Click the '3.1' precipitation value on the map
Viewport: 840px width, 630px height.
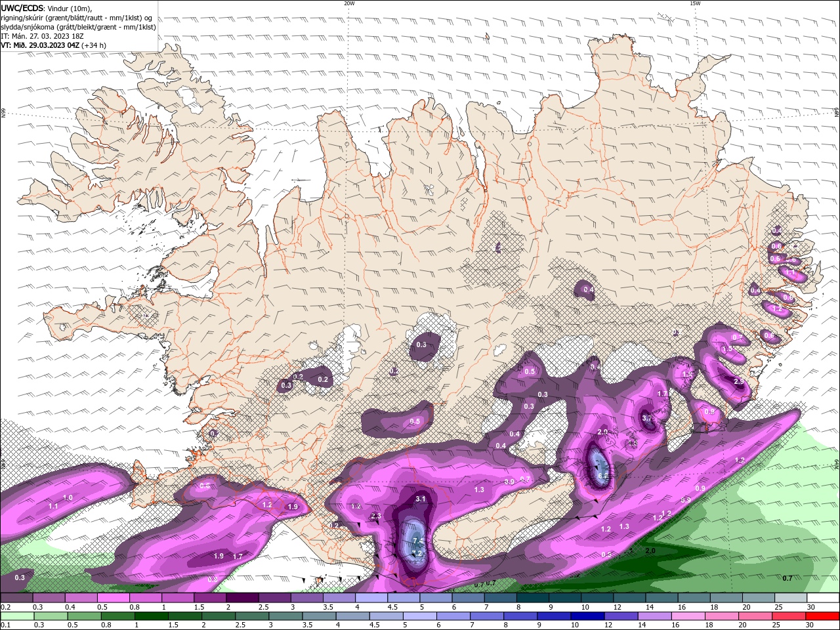pyautogui.click(x=421, y=499)
